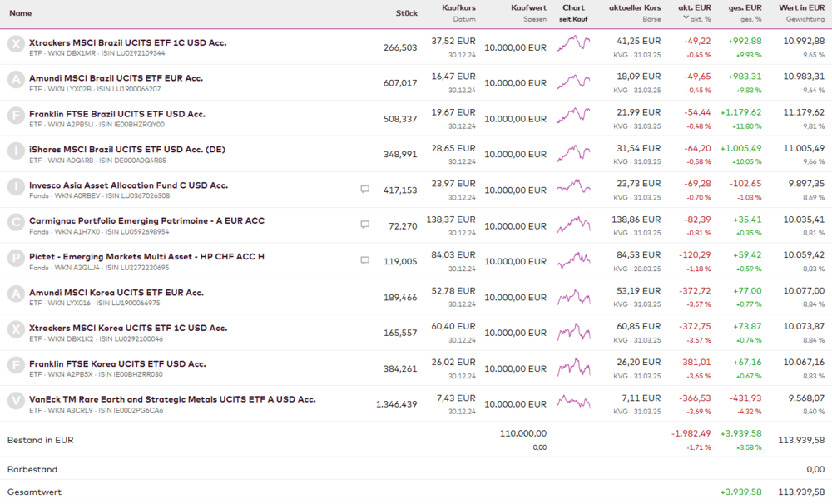The image size is (832, 504).
Task: Sort by the Wert in EUR header
Action: pyautogui.click(x=801, y=7)
